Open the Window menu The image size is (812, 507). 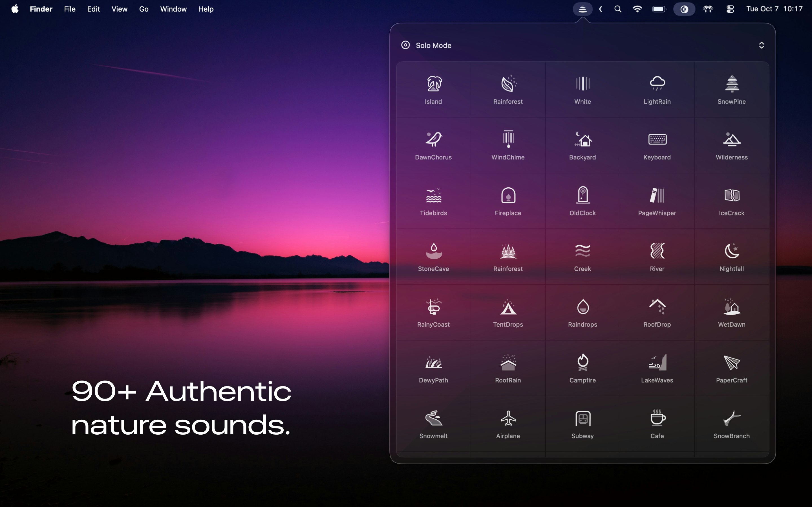coord(173,9)
